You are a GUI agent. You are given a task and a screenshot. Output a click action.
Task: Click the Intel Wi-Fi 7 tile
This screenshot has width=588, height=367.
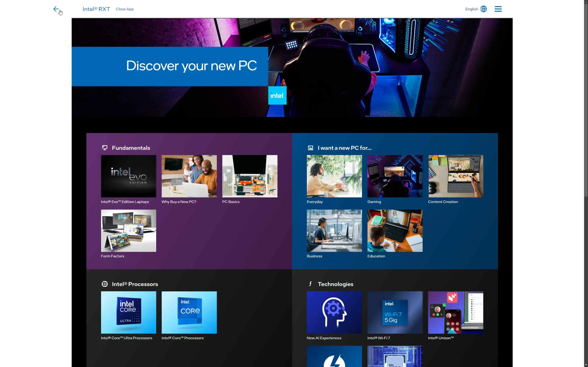395,312
